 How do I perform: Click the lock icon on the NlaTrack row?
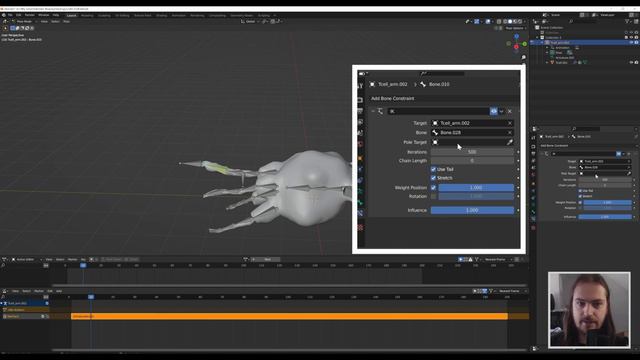[47, 316]
